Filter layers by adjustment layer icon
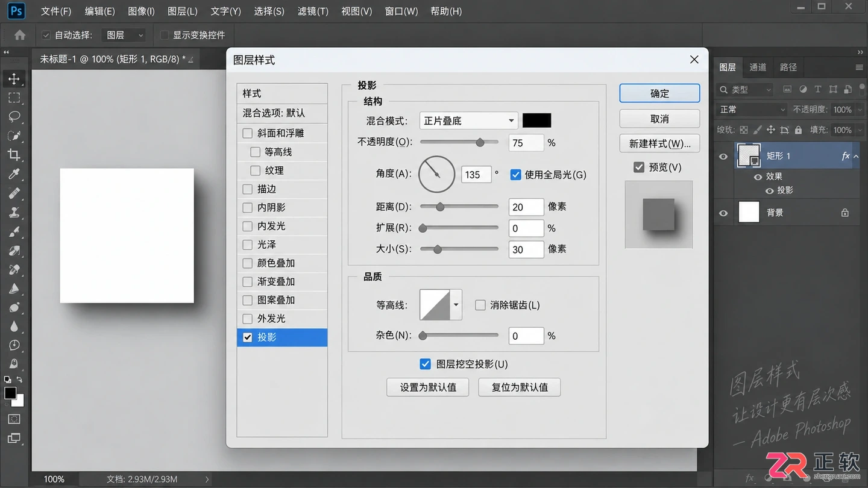The height and width of the screenshot is (488, 868). coord(803,90)
